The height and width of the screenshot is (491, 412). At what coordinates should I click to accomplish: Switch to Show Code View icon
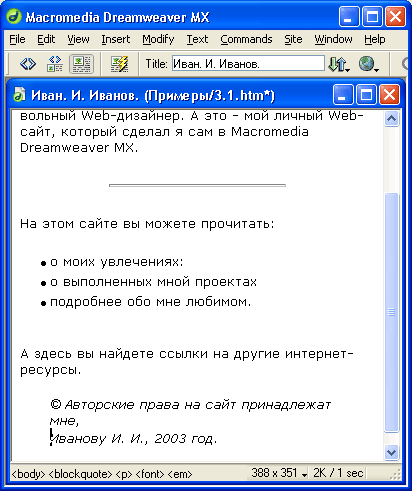point(28,63)
